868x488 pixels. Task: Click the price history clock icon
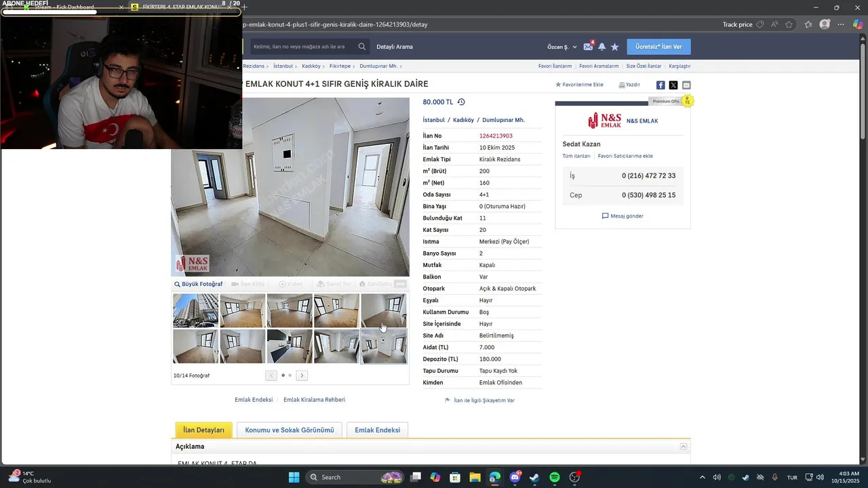[461, 102]
